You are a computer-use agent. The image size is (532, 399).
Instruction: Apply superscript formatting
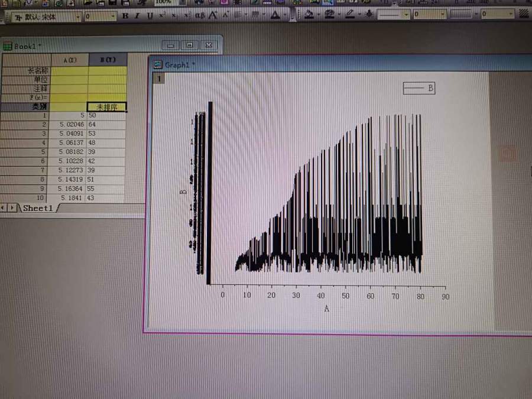tap(163, 16)
